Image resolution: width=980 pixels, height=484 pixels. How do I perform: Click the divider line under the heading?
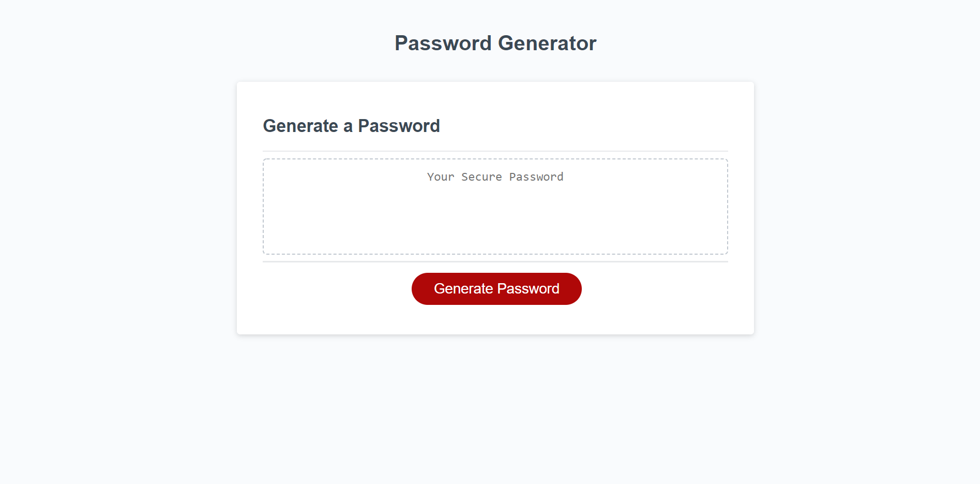click(x=495, y=150)
